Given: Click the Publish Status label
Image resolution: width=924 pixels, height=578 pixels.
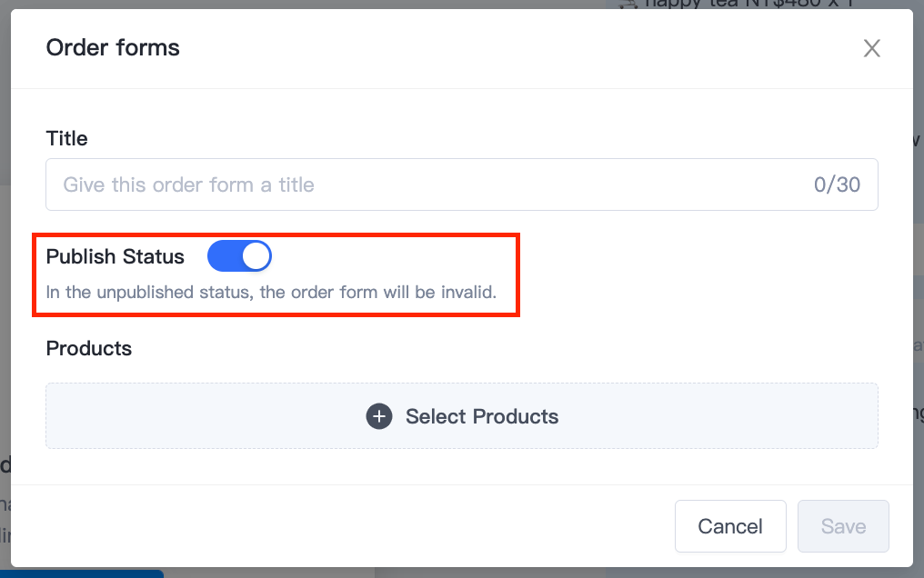Looking at the screenshot, I should tap(115, 256).
